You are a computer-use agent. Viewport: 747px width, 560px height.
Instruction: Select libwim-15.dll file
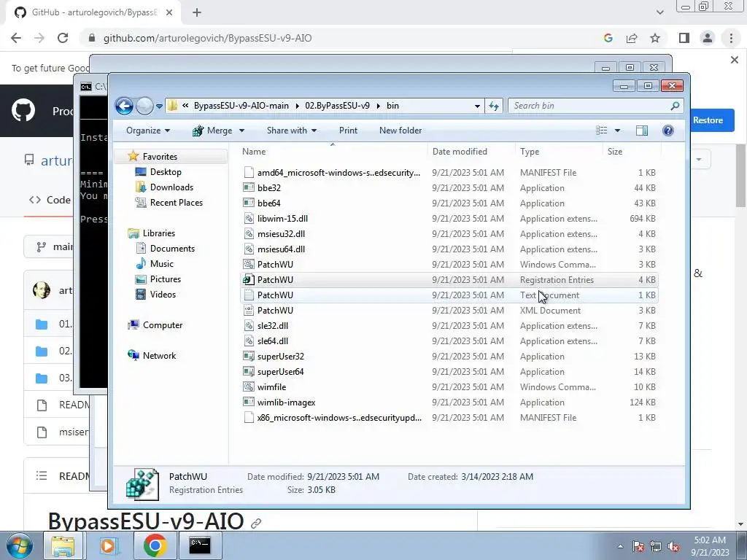(449, 219)
